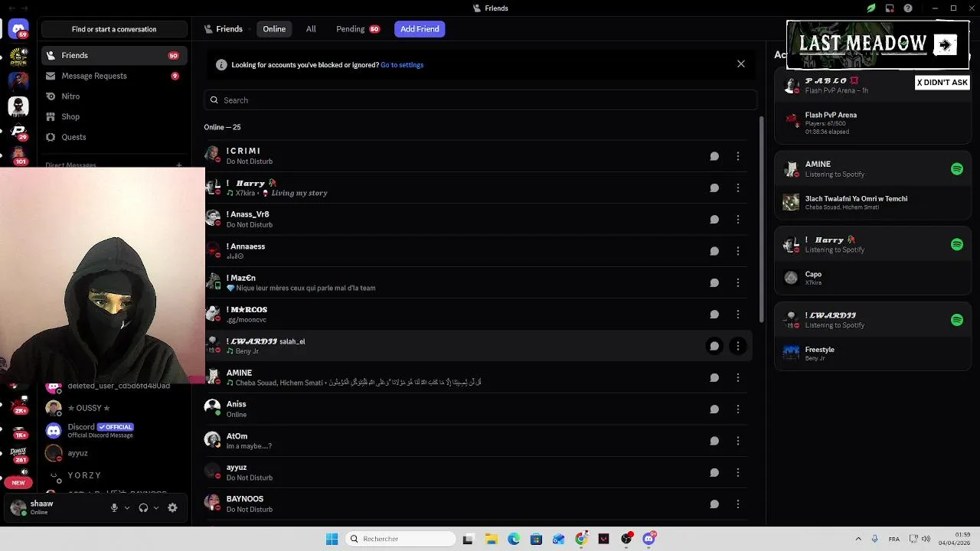Open chat icon for ! Maz€n
The image size is (980, 551).
[x=714, y=282]
